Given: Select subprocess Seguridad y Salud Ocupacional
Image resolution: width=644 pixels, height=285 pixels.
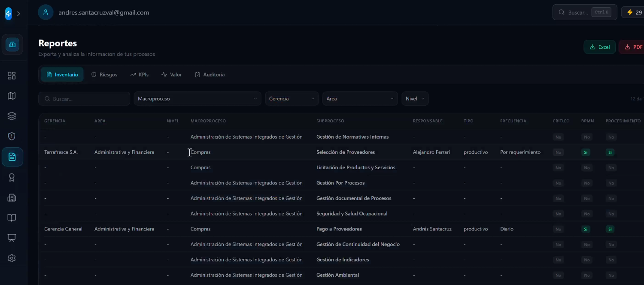Looking at the screenshot, I should click(x=352, y=214).
